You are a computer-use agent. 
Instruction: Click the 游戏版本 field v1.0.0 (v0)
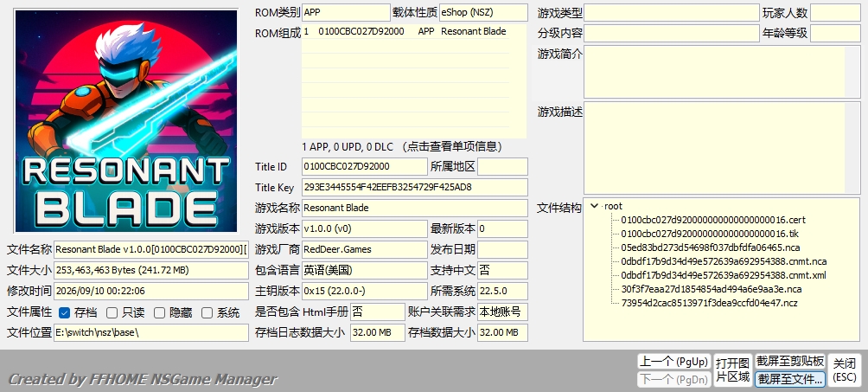(365, 228)
